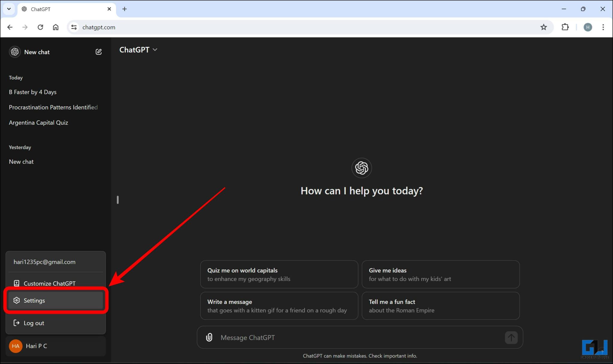Reload the page with refresh icon
Image resolution: width=613 pixels, height=364 pixels.
[40, 27]
